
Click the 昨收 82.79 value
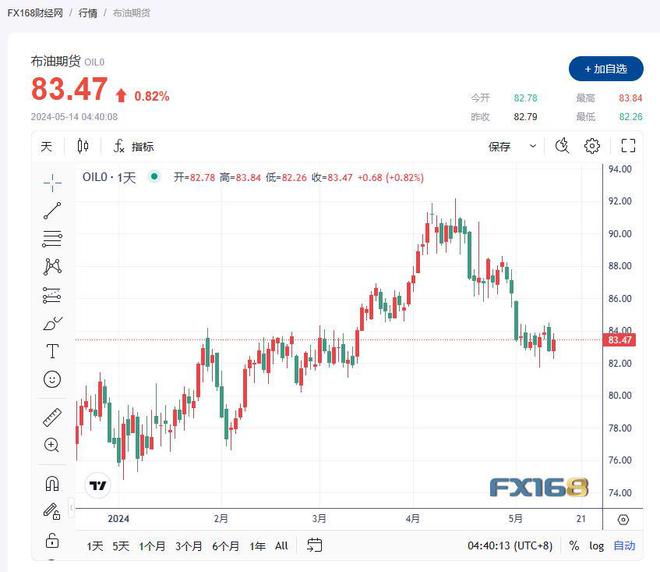coord(525,117)
